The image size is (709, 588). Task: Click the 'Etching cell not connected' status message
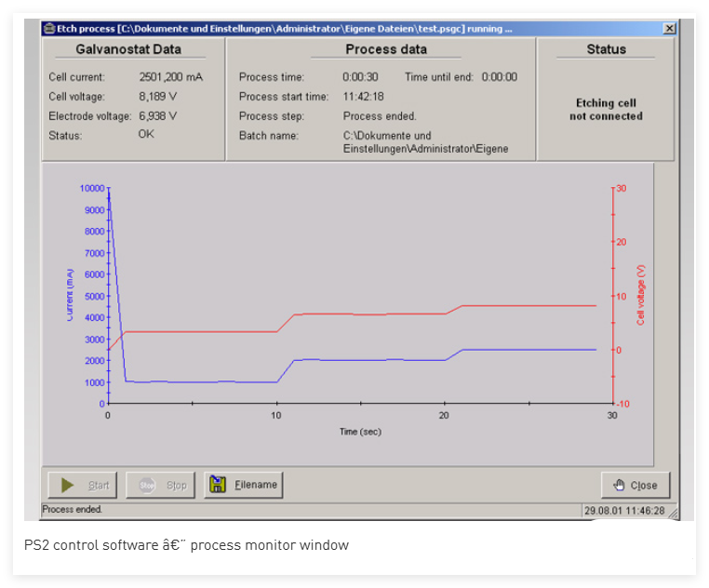606,110
